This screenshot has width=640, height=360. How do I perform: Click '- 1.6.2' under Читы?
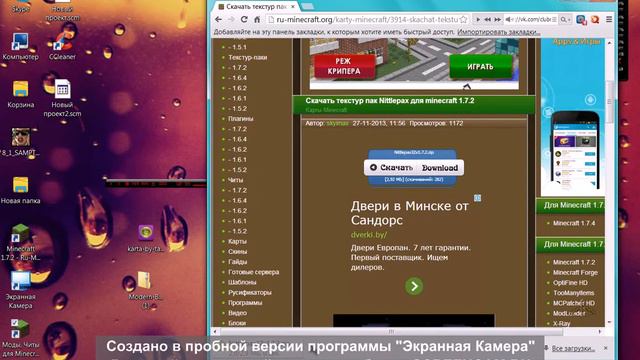click(238, 211)
